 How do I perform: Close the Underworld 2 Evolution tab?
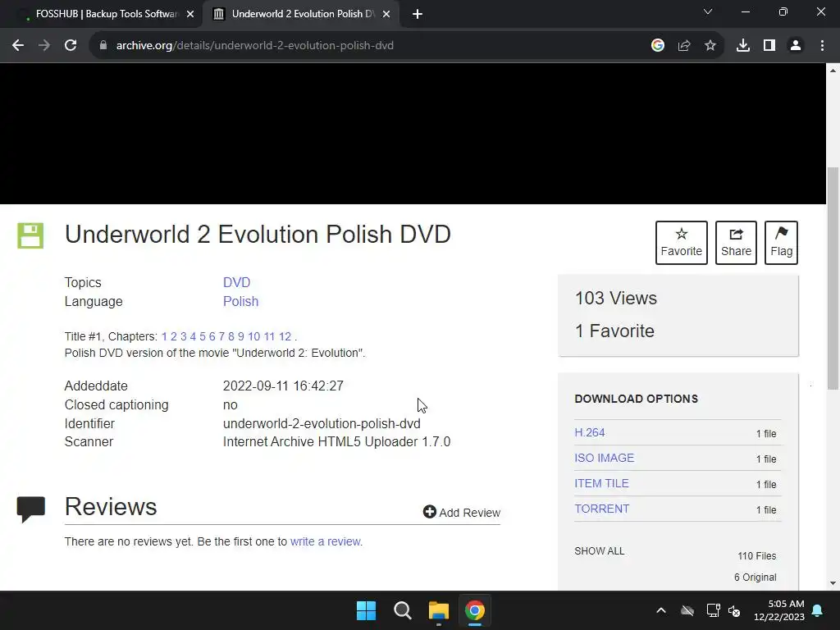(386, 14)
